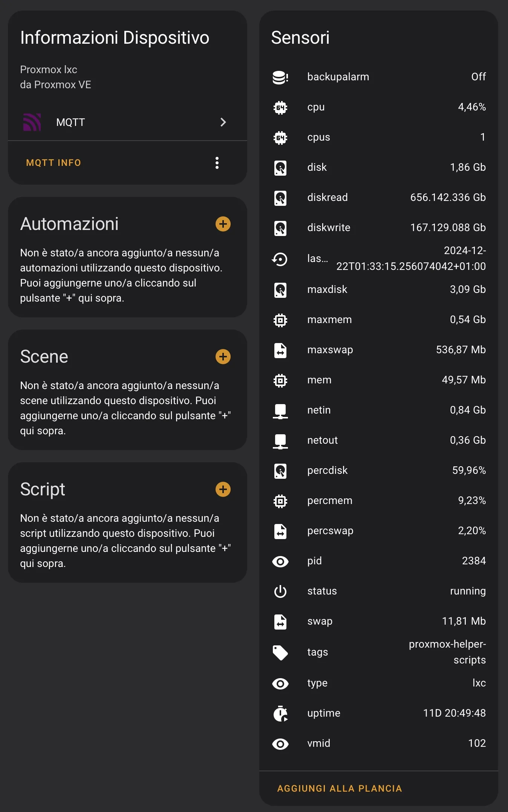Add a new scene with plus button
This screenshot has width=508, height=812.
pos(223,357)
